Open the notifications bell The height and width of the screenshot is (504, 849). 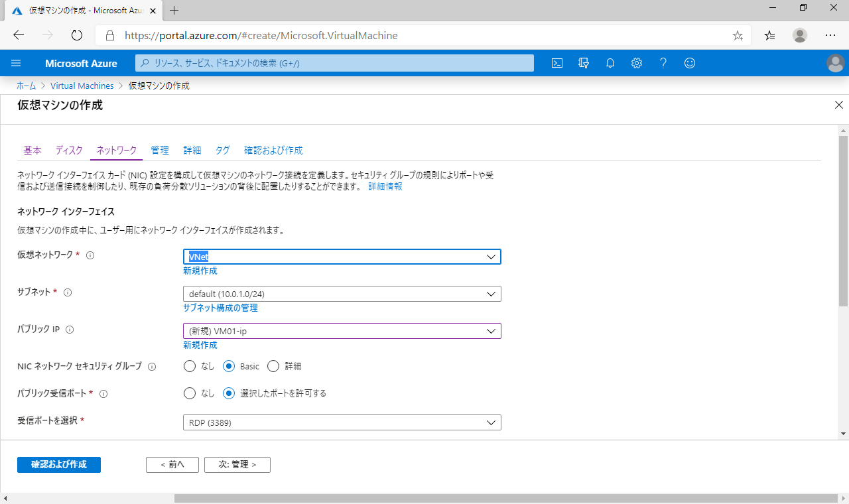pos(610,63)
